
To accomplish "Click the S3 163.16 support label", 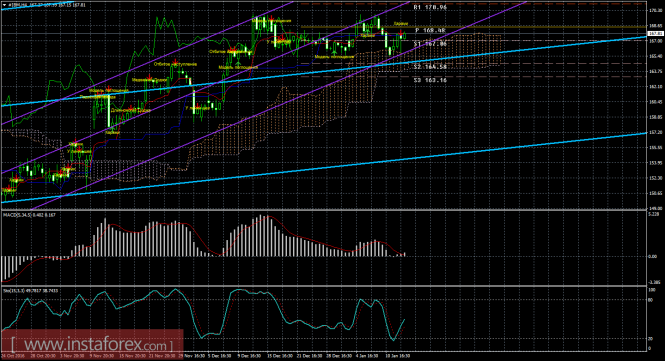I will [x=430, y=80].
